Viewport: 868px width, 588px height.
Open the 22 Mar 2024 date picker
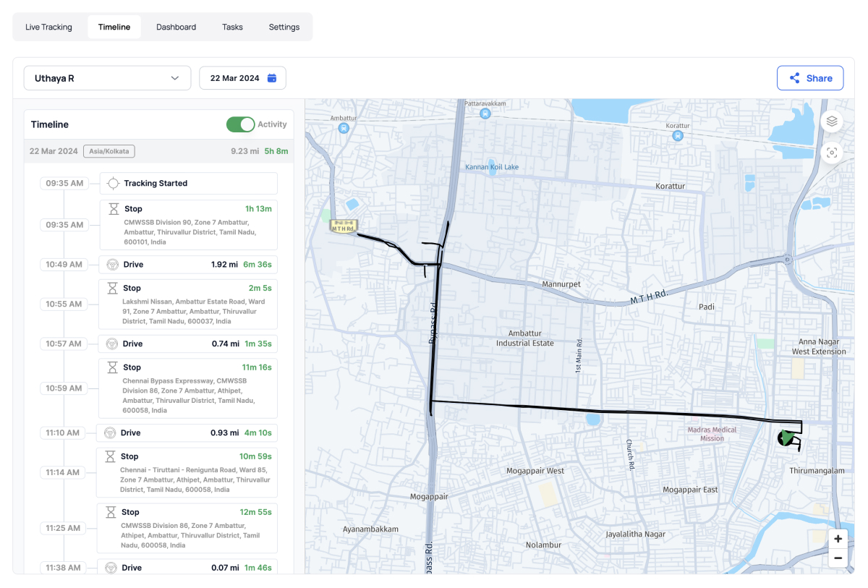pyautogui.click(x=242, y=78)
